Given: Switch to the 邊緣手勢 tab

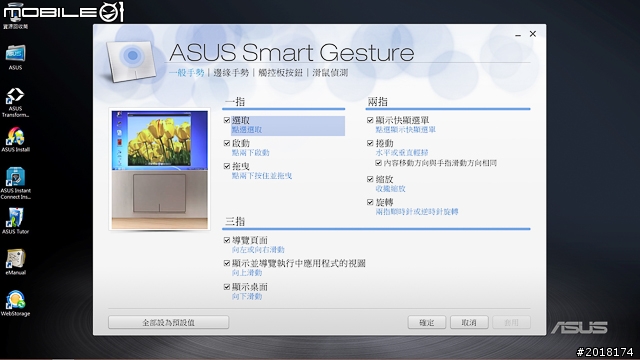Looking at the screenshot, I should coord(231,73).
